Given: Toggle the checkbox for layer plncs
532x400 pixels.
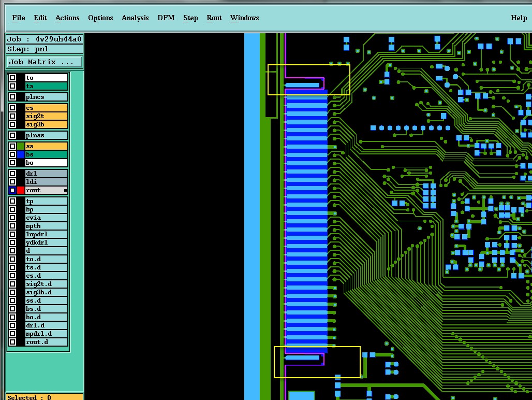Looking at the screenshot, I should 12,97.
